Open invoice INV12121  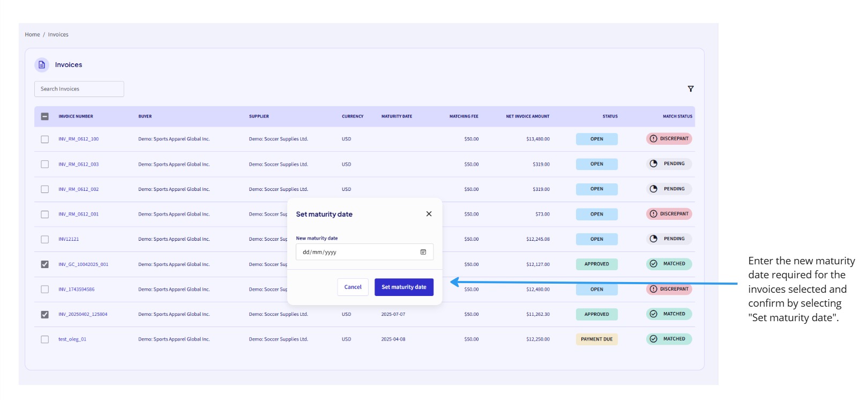pyautogui.click(x=69, y=239)
